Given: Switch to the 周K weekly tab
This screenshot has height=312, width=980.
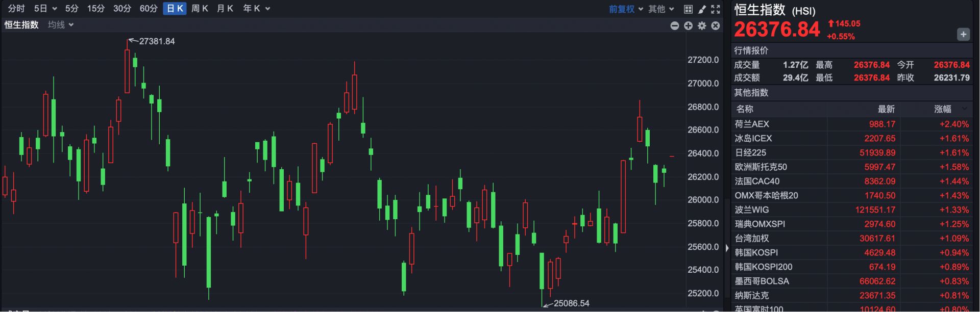Looking at the screenshot, I should pos(200,9).
